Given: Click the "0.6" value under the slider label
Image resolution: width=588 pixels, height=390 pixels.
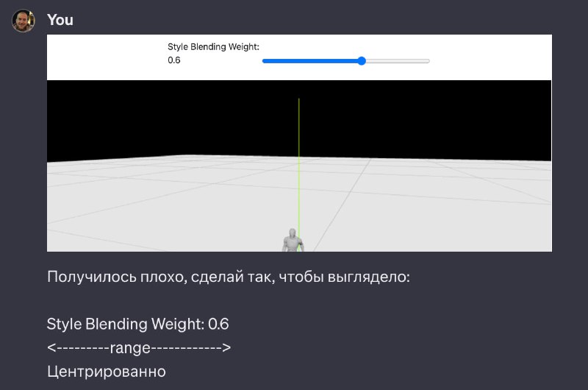Looking at the screenshot, I should (174, 60).
